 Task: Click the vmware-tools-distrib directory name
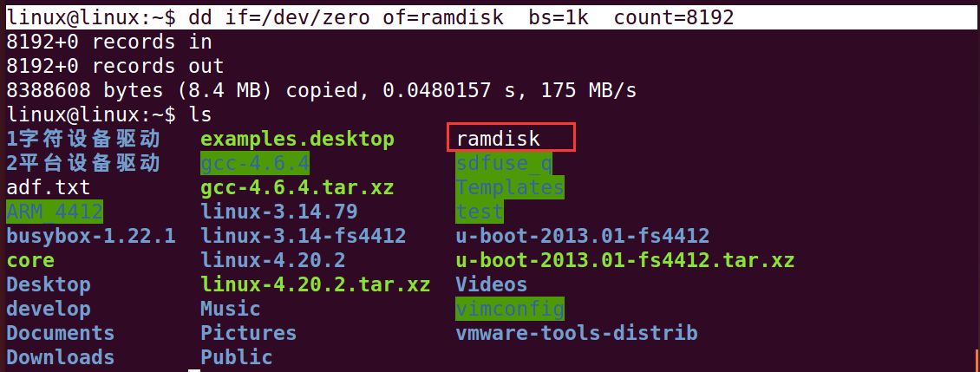[577, 333]
